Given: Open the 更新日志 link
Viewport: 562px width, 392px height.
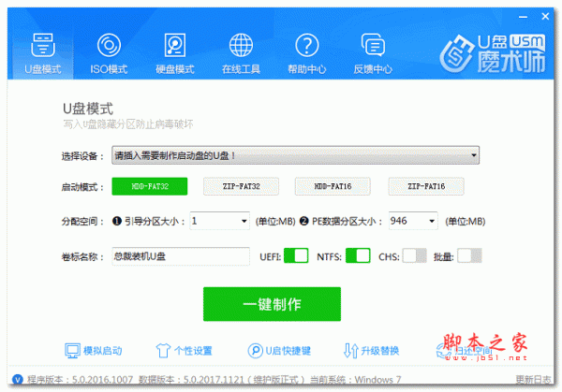Looking at the screenshot, I should pyautogui.click(x=533, y=380).
